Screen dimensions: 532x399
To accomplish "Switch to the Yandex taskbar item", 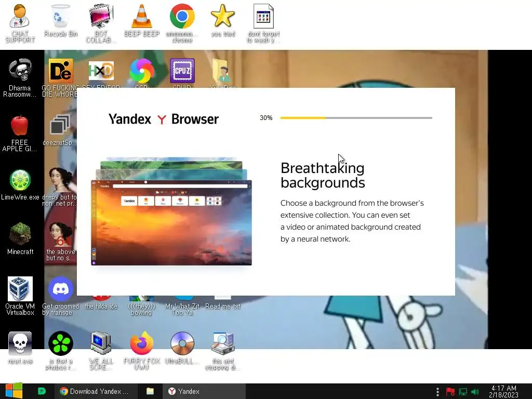I will click(204, 391).
